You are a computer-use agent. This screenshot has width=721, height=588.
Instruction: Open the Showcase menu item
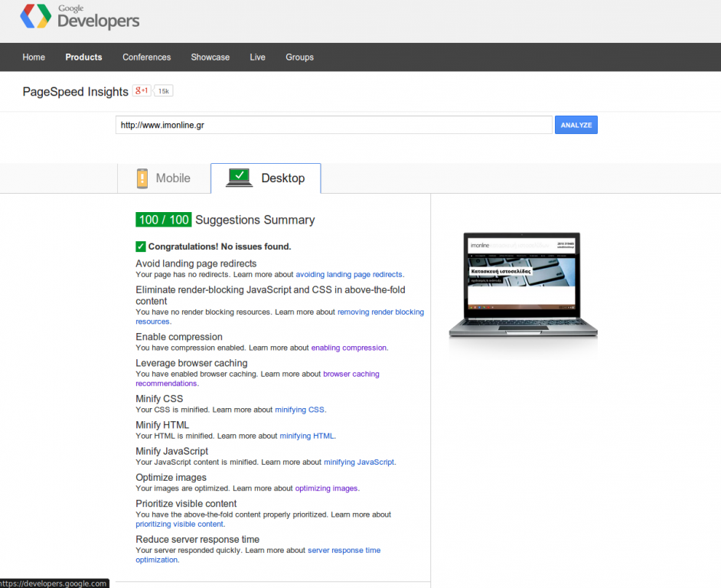pyautogui.click(x=210, y=57)
